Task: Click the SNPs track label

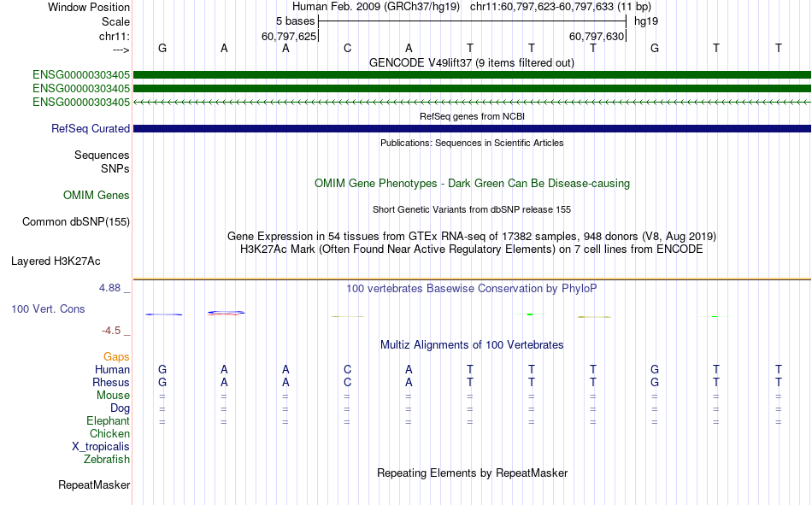Action: point(115,168)
